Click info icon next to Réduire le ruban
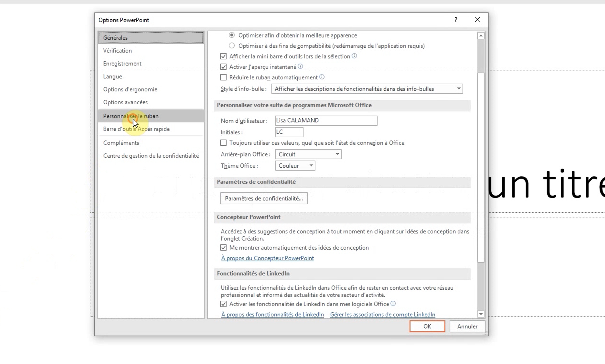Image resolution: width=605 pixels, height=364 pixels. pos(322,77)
